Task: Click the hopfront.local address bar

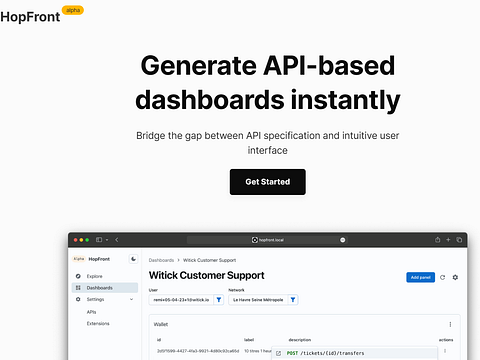Action: pos(267,240)
